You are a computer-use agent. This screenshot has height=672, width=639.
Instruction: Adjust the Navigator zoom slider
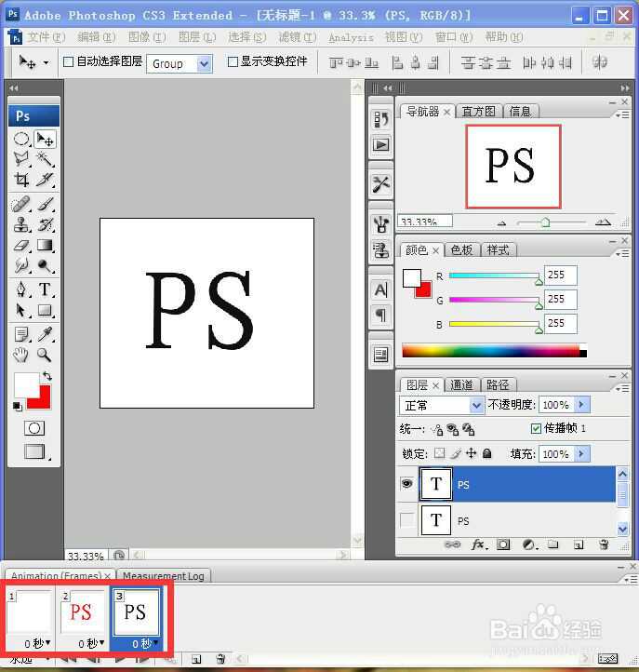click(545, 222)
